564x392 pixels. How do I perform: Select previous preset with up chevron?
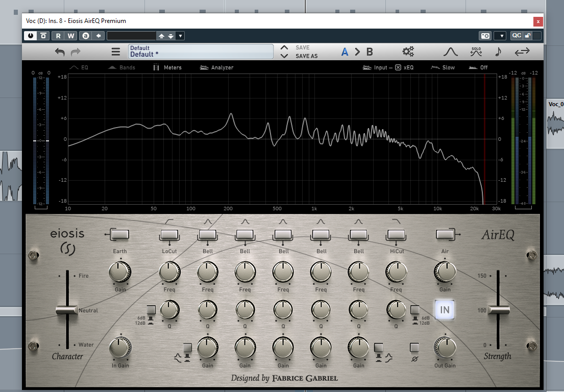[x=284, y=47]
